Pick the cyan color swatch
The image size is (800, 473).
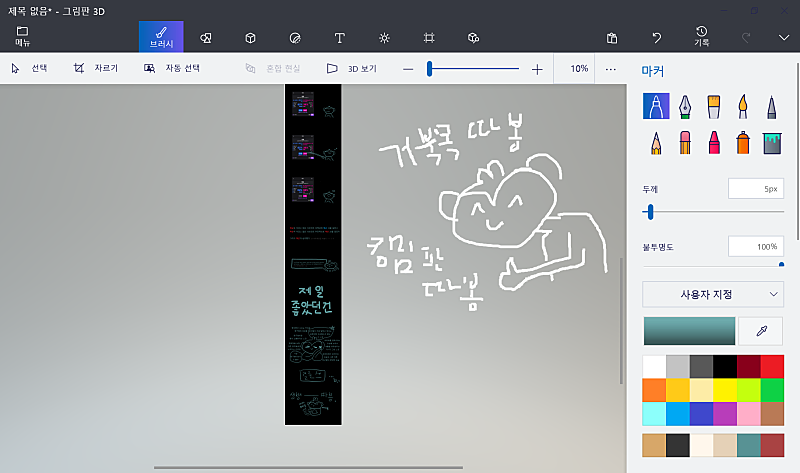[x=654, y=414]
